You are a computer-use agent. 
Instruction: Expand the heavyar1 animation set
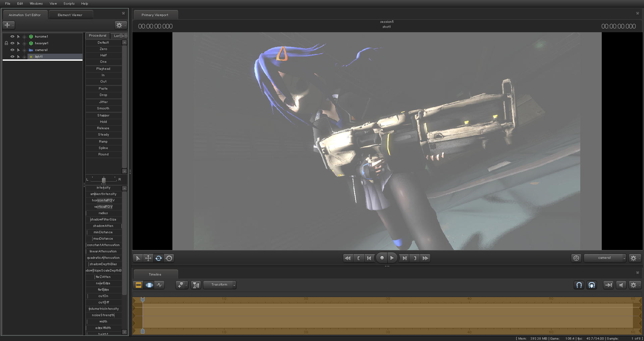click(24, 43)
